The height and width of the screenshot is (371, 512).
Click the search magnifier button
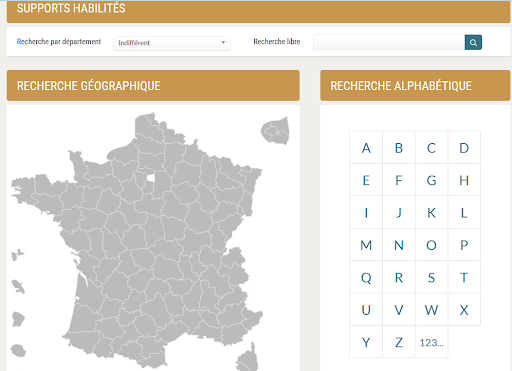click(473, 42)
